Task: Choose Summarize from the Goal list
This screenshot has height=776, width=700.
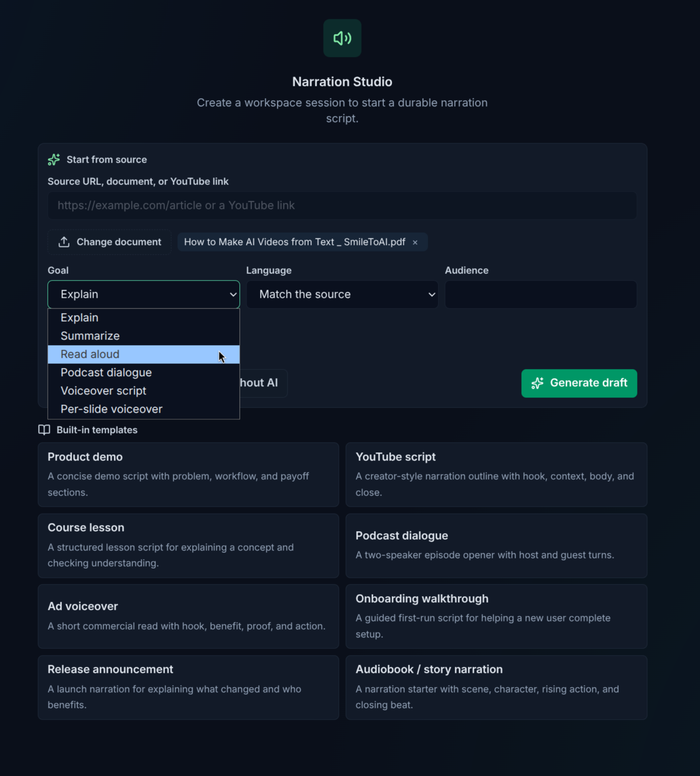Action: (144, 336)
